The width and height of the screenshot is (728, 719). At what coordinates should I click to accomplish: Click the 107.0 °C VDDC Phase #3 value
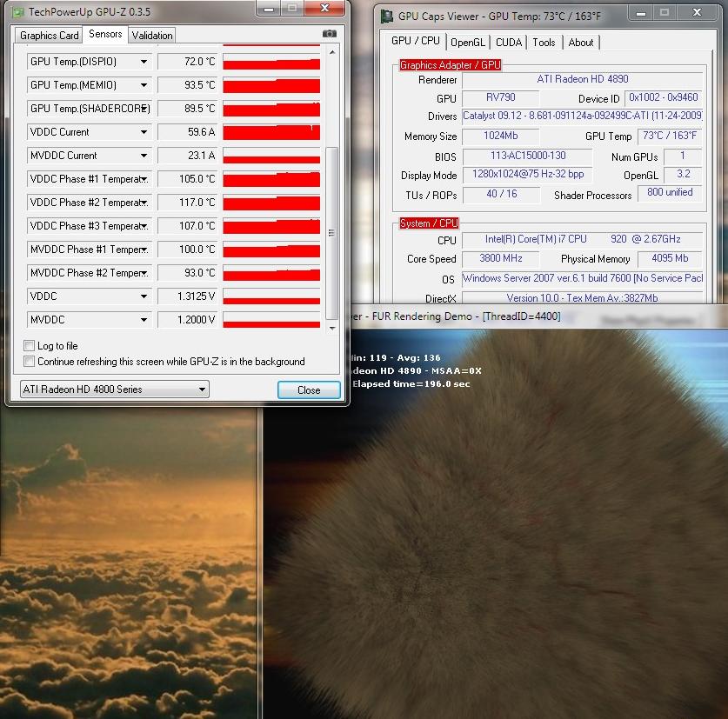coord(188,225)
